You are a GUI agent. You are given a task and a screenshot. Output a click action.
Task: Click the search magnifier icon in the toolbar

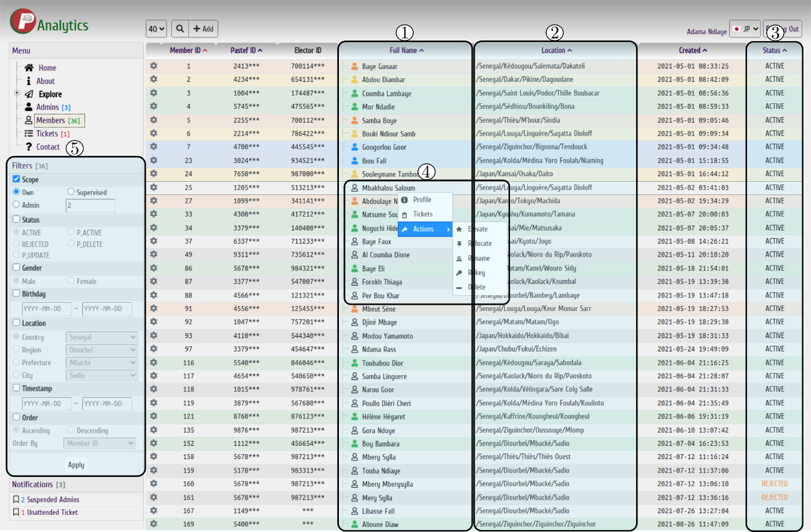(x=180, y=28)
